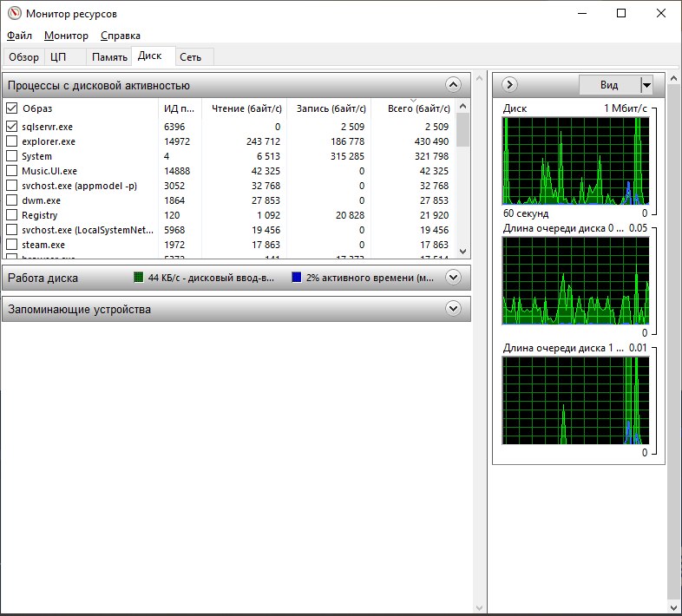Viewport: 682px width, 616px height.
Task: Click total value 430 490
Action: click(431, 141)
